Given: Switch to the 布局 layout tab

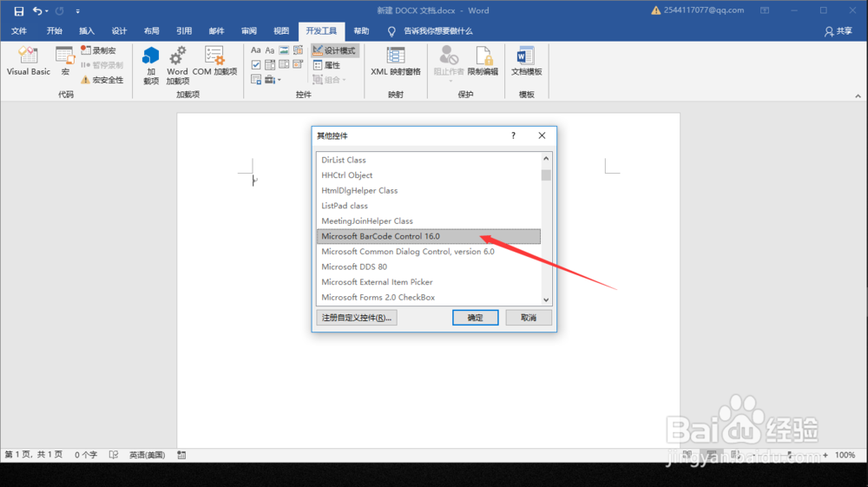Looking at the screenshot, I should click(x=151, y=31).
